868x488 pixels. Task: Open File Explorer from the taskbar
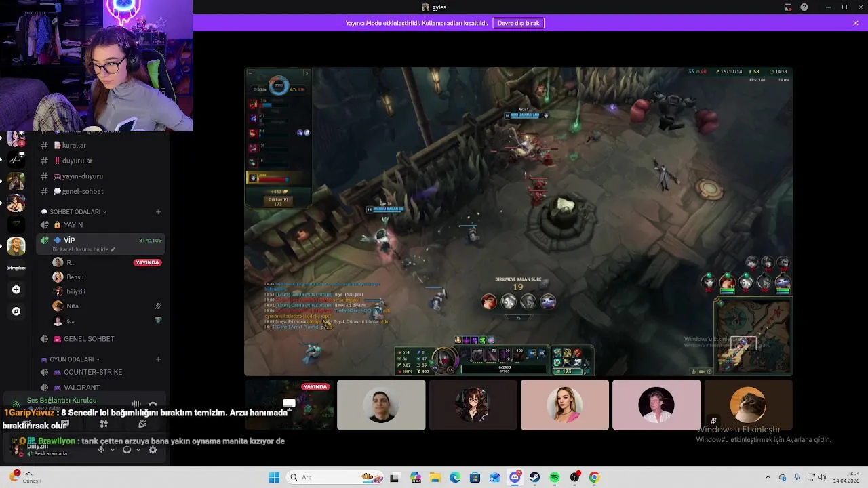[x=435, y=477]
